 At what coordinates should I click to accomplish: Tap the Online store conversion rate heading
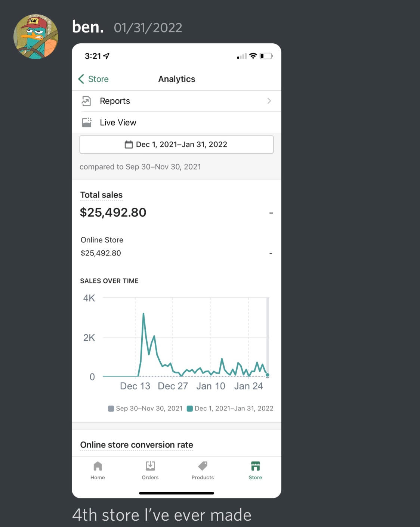pos(136,445)
